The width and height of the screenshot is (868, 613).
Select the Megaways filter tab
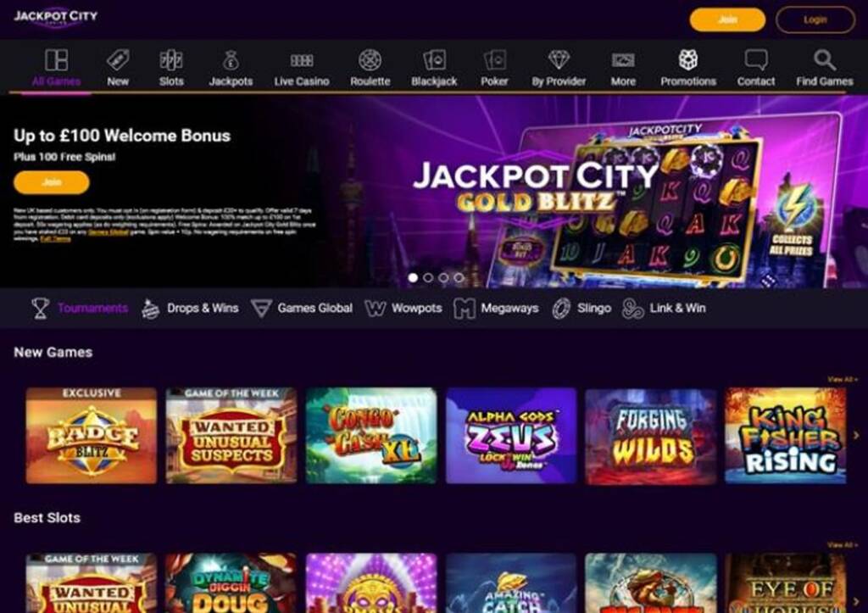[x=495, y=308]
